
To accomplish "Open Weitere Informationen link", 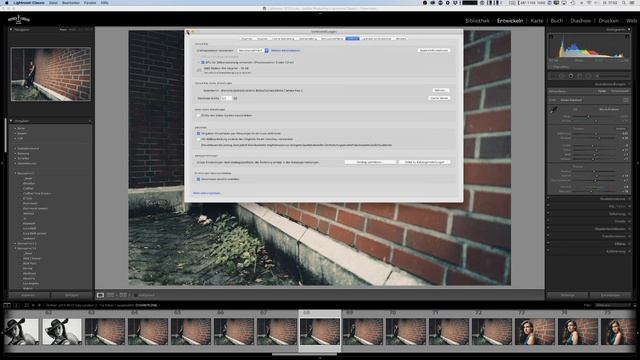I will click(x=285, y=51).
